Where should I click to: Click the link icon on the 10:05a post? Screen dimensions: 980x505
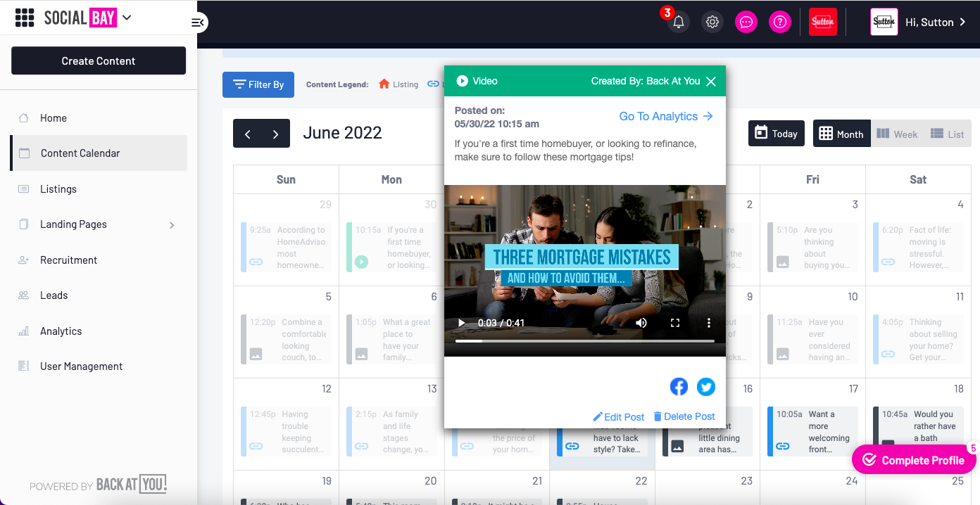pyautogui.click(x=783, y=446)
